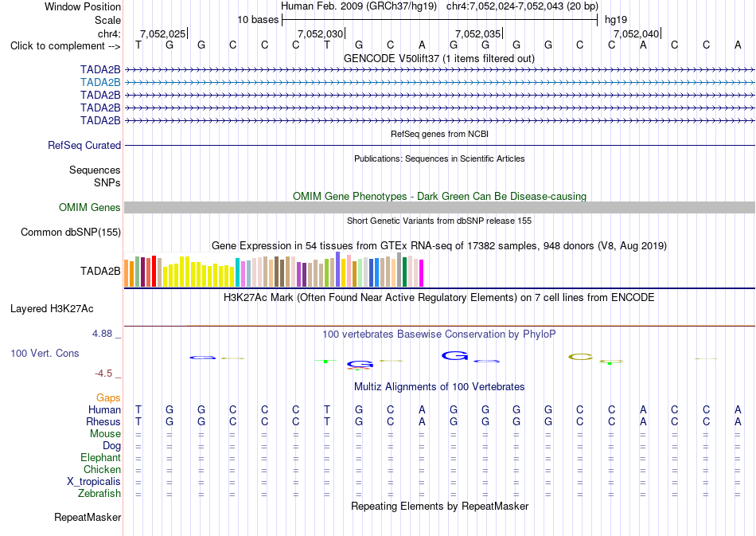The width and height of the screenshot is (756, 536).
Task: Select the gray OMIM Genes bar
Action: click(439, 207)
